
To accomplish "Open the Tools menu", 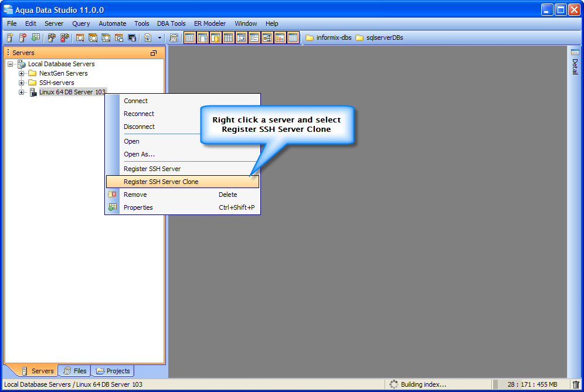I will (141, 23).
